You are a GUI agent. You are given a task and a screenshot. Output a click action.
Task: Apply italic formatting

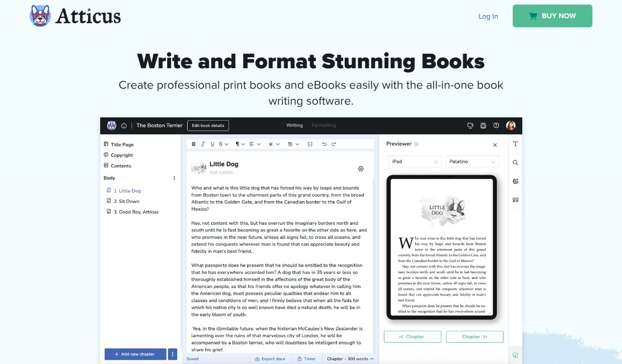pyautogui.click(x=203, y=144)
